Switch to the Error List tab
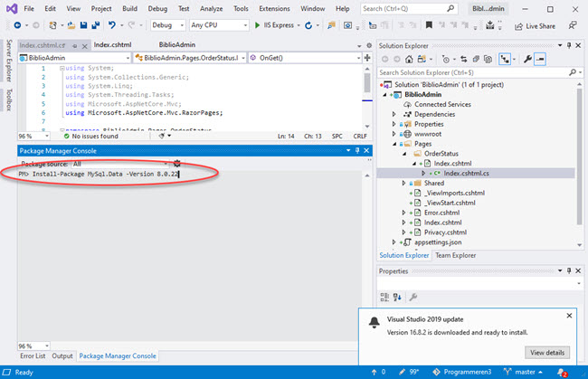 pos(33,355)
